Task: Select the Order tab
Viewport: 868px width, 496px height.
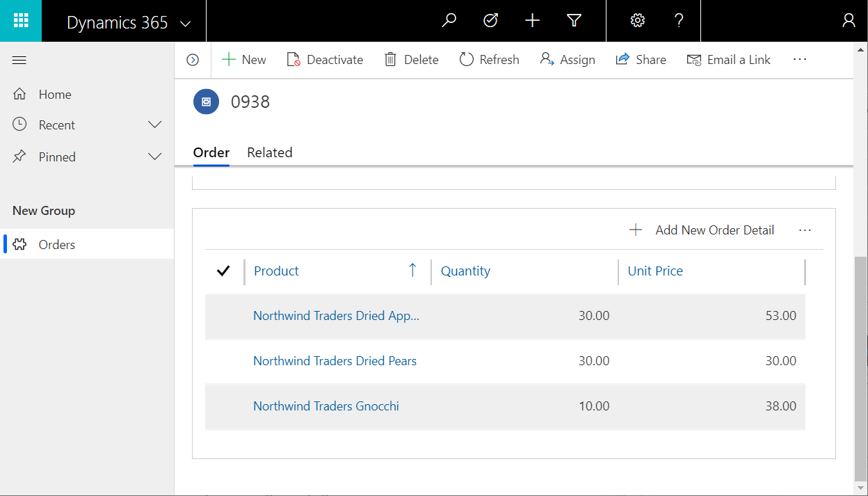Action: [x=211, y=152]
